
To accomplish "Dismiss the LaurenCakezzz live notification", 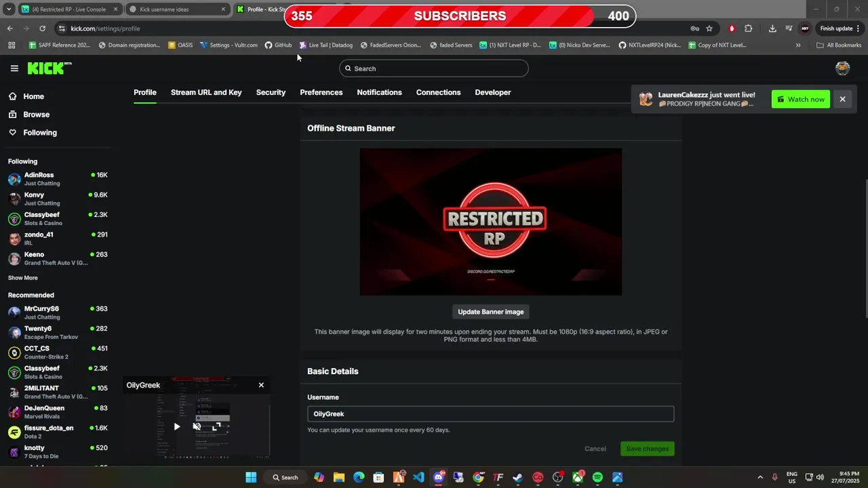I will click(842, 99).
